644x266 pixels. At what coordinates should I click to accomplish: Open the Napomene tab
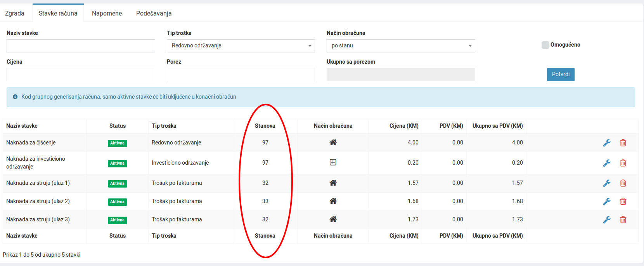click(x=107, y=13)
